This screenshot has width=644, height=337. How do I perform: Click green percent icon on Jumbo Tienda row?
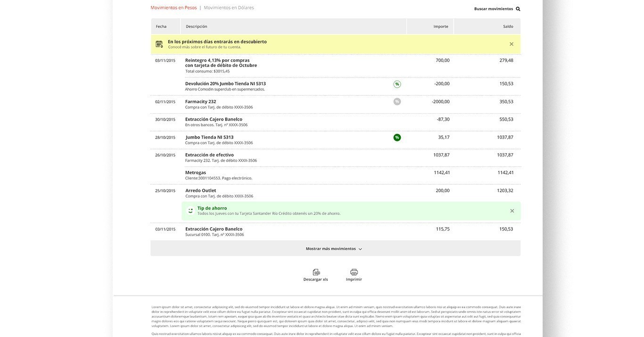[397, 138]
